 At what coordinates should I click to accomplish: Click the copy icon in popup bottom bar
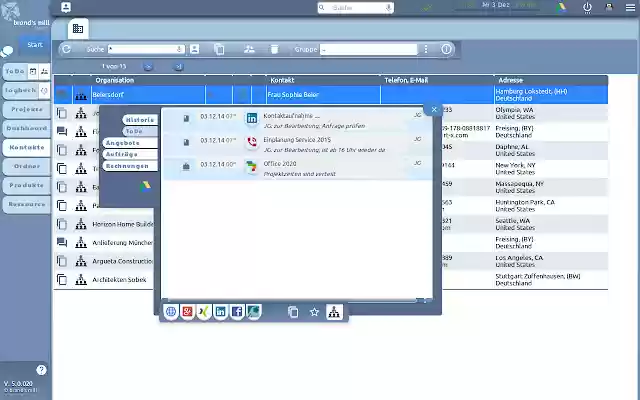pos(293,312)
